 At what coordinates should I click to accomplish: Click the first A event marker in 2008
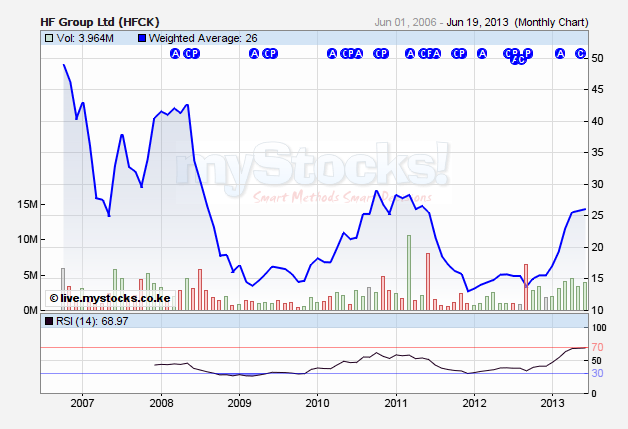(x=175, y=54)
